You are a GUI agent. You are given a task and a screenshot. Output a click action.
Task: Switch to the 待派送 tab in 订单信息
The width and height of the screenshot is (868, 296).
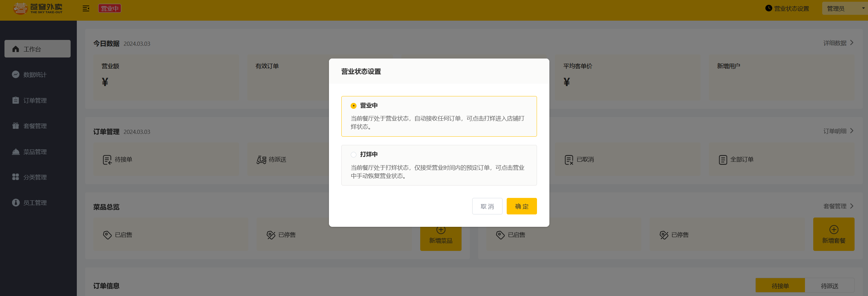pos(829,286)
